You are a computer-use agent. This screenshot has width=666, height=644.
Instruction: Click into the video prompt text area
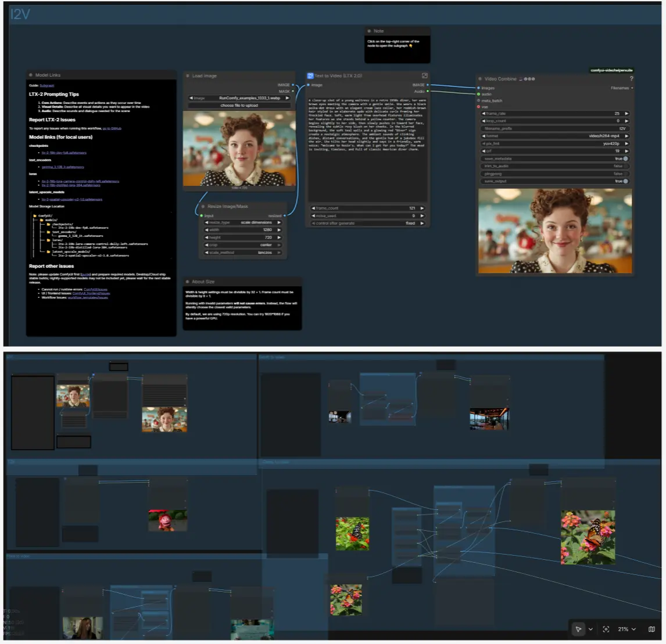(367, 149)
